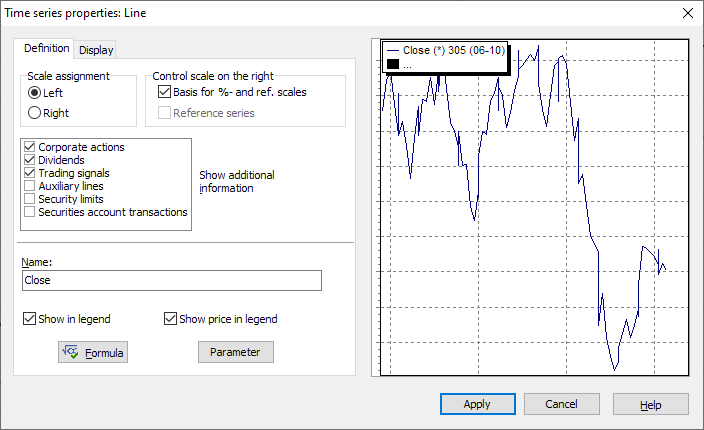Screen dimensions: 704x430
Task: Enable Securities account transactions checkbox
Action: click(29, 212)
